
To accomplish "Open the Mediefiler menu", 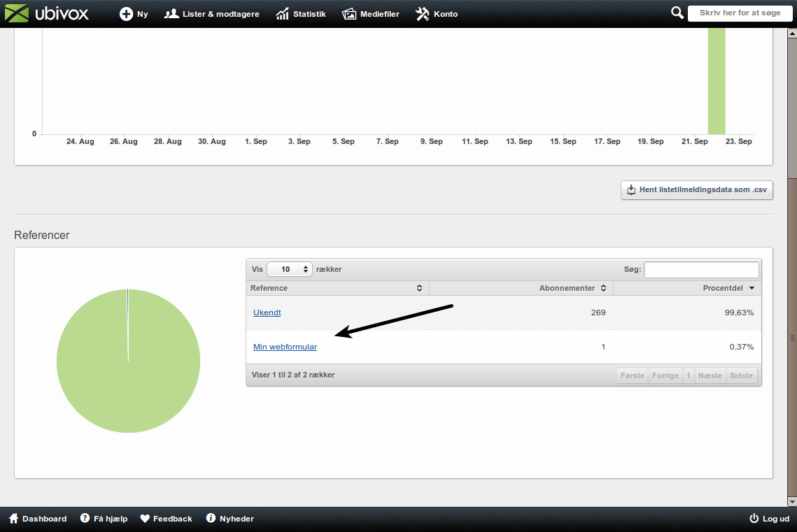I will tap(371, 14).
